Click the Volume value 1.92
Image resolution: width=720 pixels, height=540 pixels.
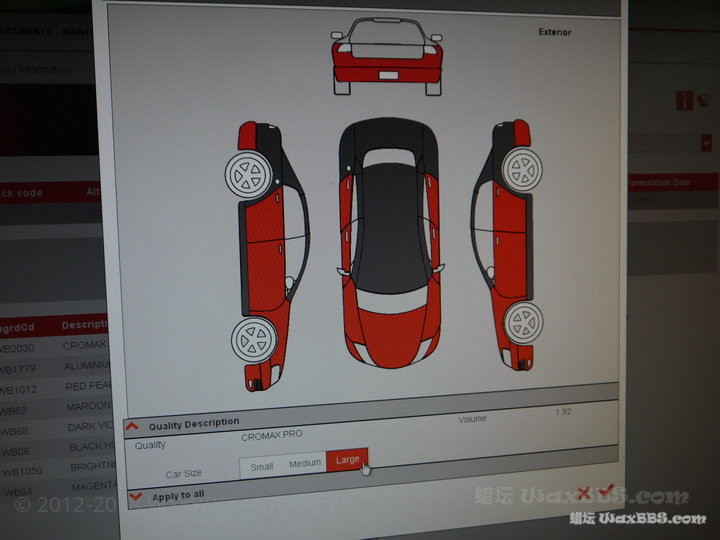point(564,412)
